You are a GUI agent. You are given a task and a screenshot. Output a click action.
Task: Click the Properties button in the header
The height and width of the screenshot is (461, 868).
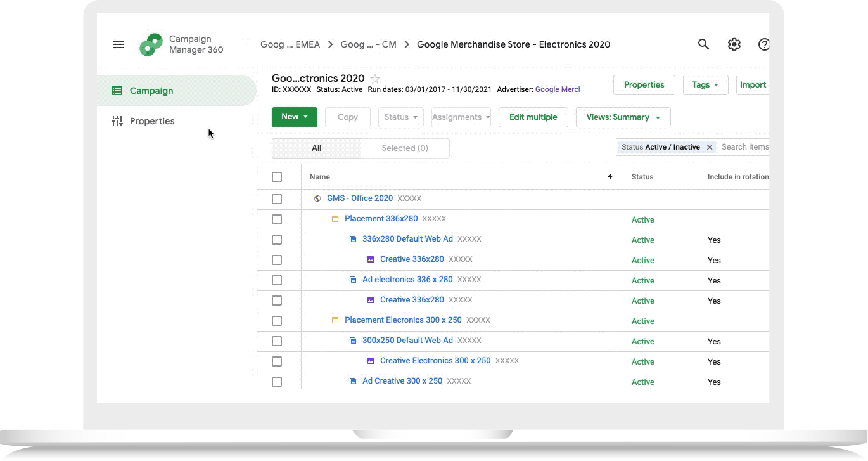coord(644,85)
